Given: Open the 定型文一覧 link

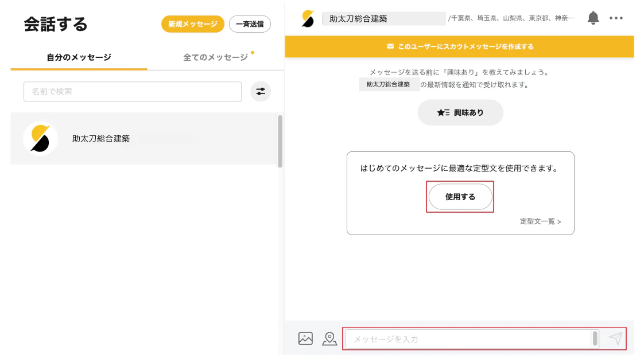Looking at the screenshot, I should coord(540,221).
